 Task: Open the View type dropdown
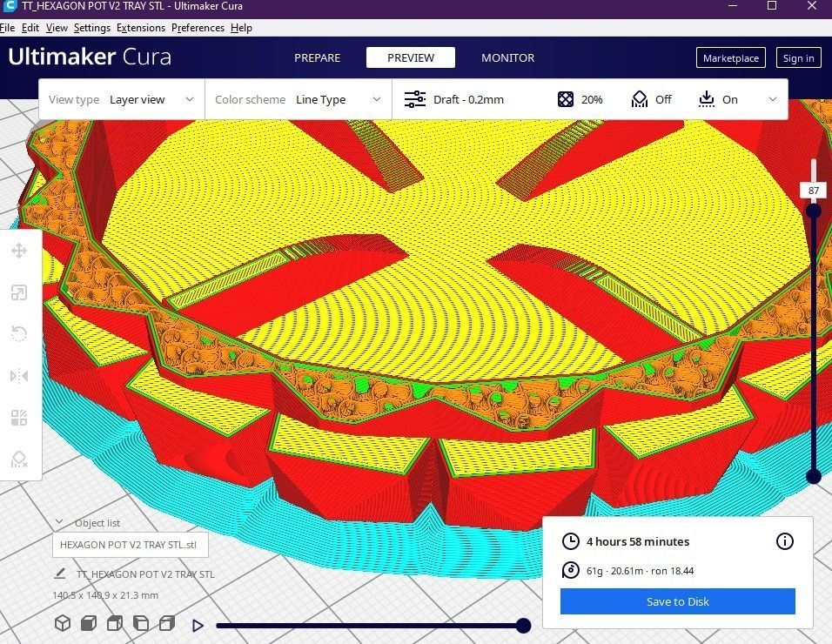pos(122,99)
